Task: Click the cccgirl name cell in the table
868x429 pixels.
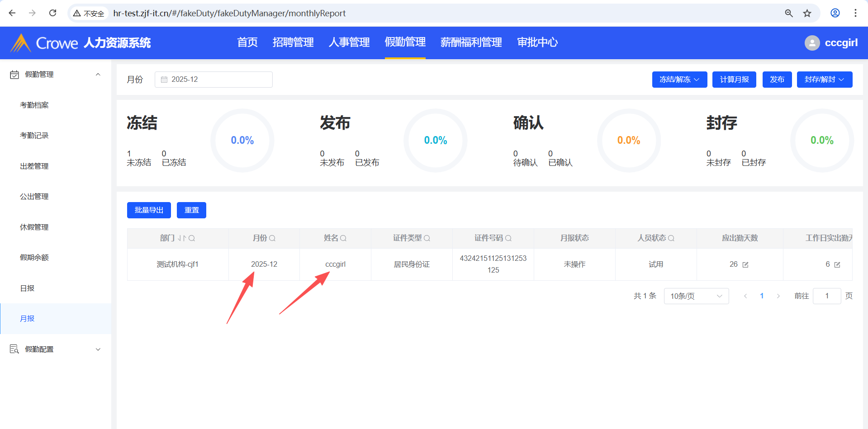Action: (x=335, y=264)
